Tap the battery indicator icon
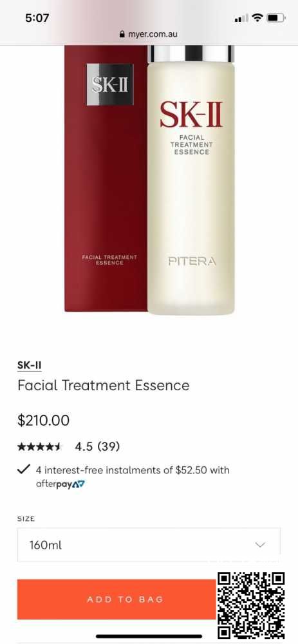The width and height of the screenshot is (298, 644). [276, 17]
